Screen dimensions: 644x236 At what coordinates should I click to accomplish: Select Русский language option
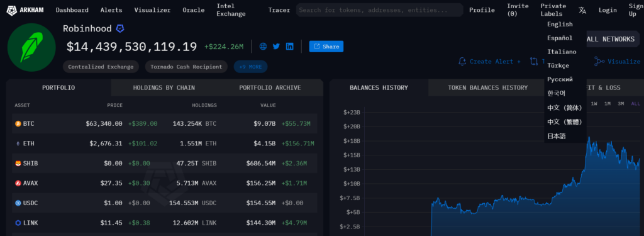(560, 79)
